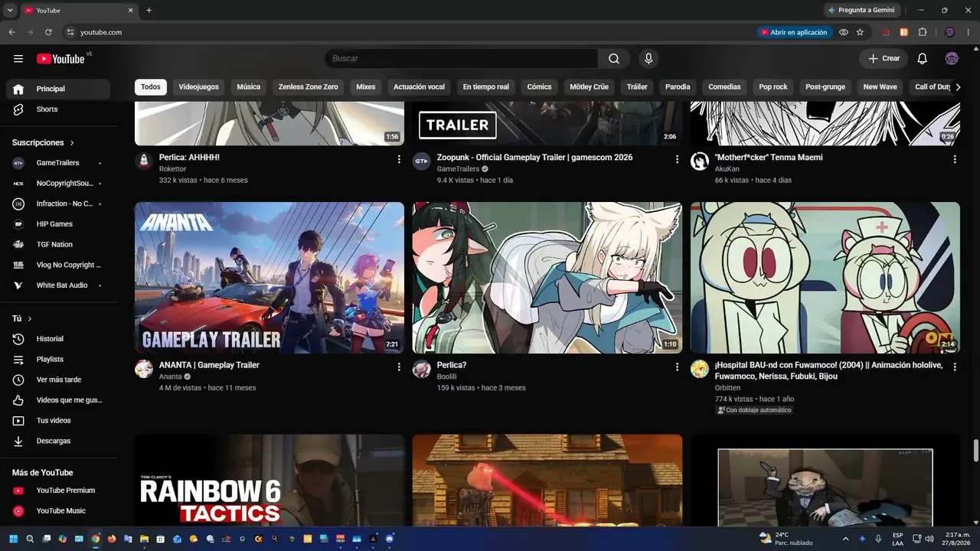The width and height of the screenshot is (980, 551).
Task: Expand the Tú section
Action: click(22, 318)
